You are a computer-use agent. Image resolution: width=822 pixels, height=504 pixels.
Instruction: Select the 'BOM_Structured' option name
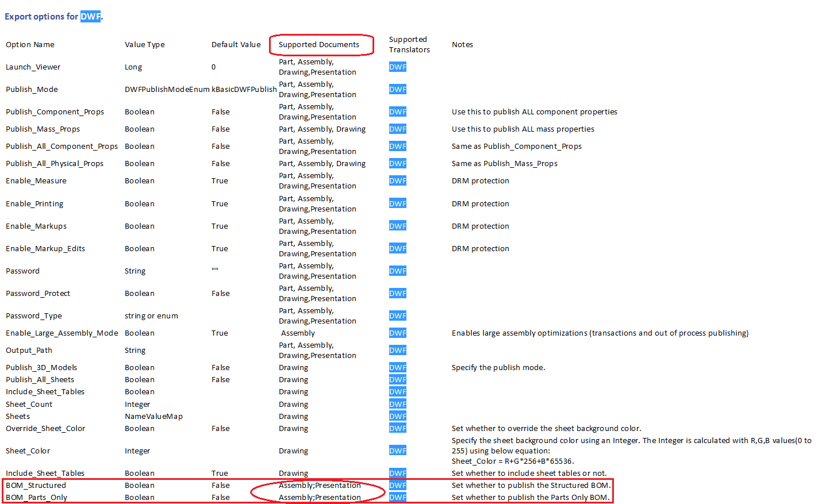click(x=36, y=486)
